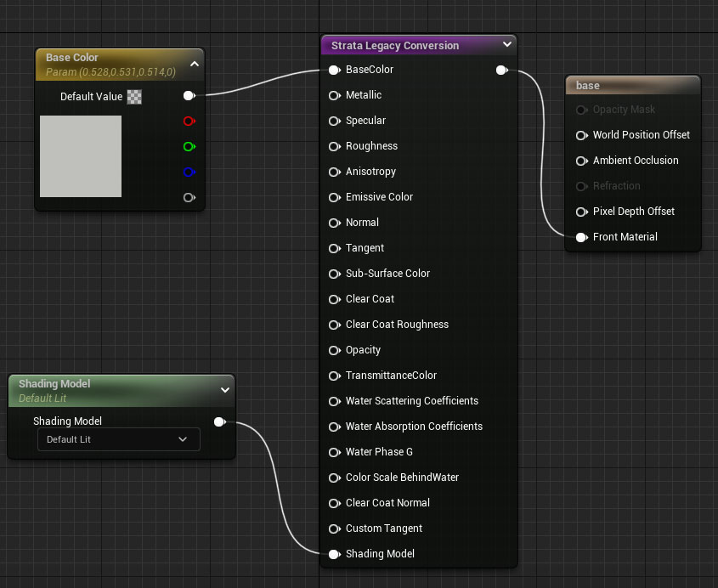This screenshot has width=718, height=588.
Task: Click the blue channel output pin
Action: point(189,172)
